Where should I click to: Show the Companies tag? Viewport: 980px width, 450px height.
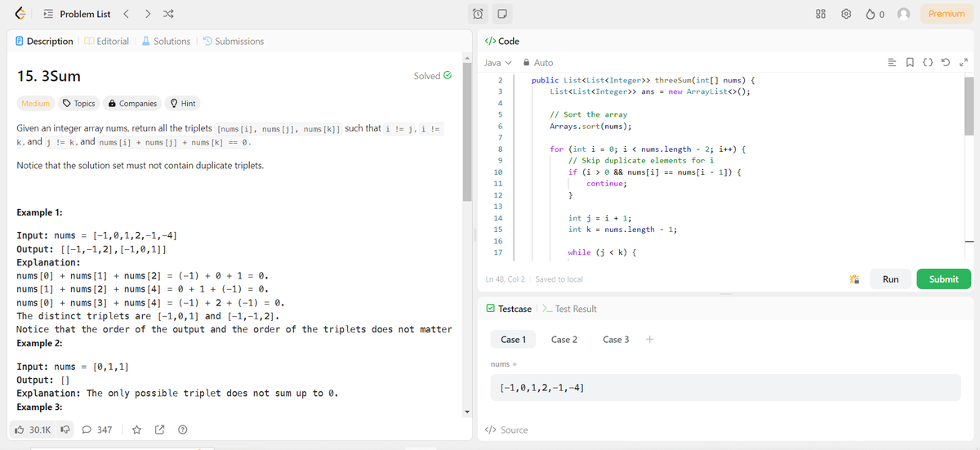(x=131, y=104)
